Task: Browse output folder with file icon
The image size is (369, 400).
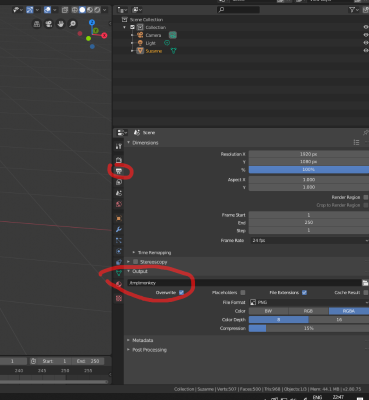Action: (365, 283)
